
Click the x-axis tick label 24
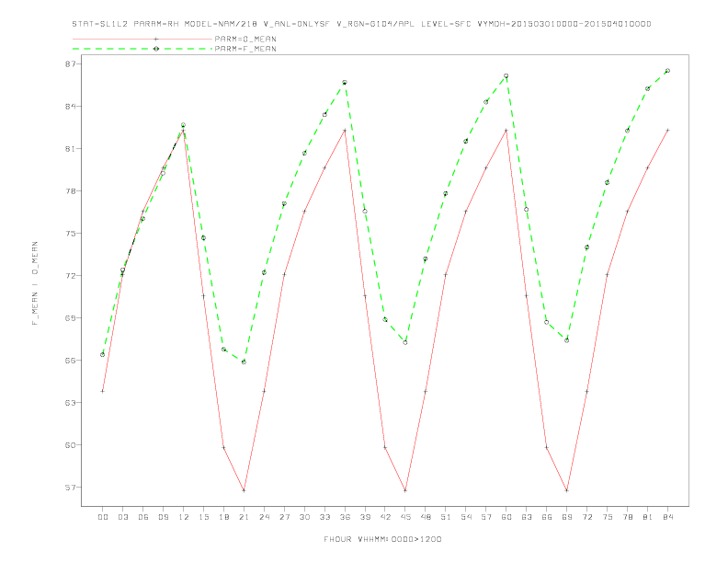[x=264, y=517]
